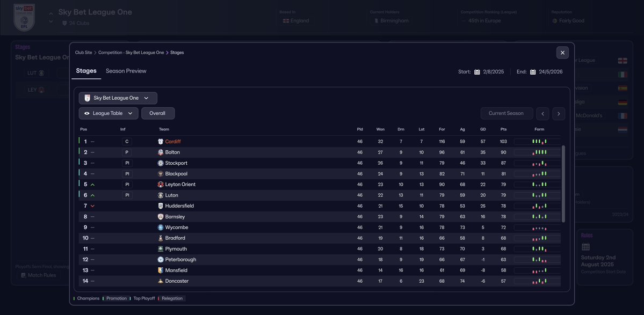The width and height of the screenshot is (644, 315).
Task: Click the England flag beside Based In
Action: [x=285, y=20]
